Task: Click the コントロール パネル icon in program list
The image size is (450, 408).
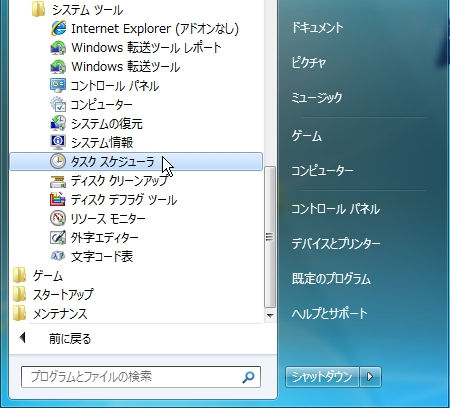Action: tap(58, 86)
